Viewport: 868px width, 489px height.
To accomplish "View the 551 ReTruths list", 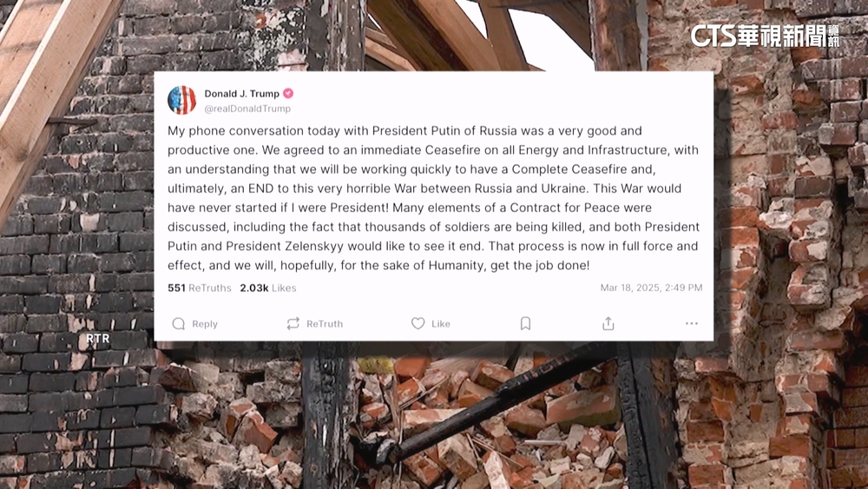I will point(200,288).
